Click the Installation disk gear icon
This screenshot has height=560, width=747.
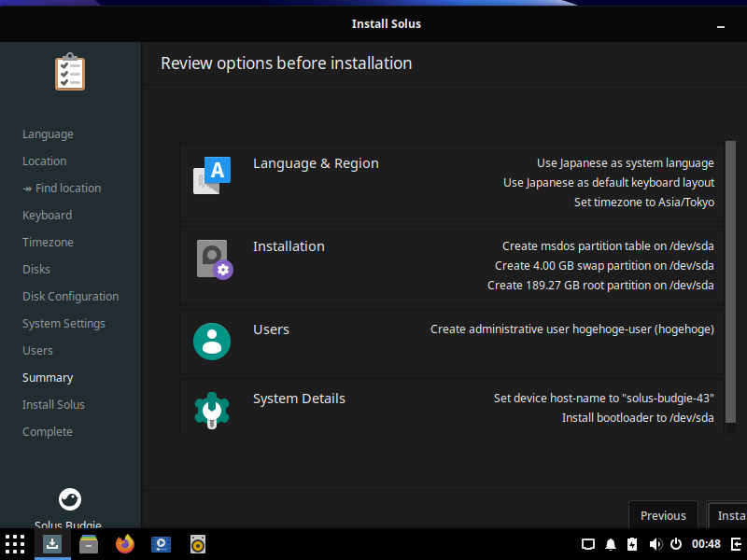215,259
